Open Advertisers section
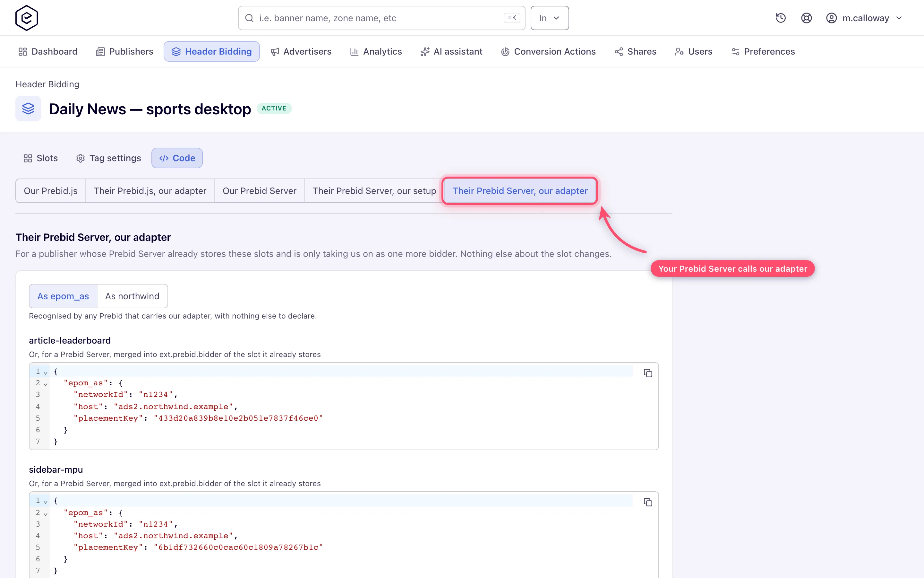This screenshot has width=924, height=578. (301, 52)
